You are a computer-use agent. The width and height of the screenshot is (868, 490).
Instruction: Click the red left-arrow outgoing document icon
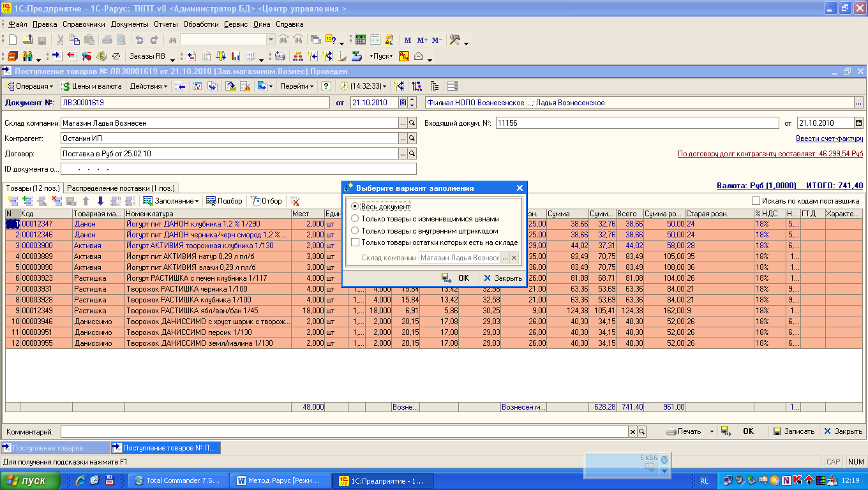coord(71,56)
